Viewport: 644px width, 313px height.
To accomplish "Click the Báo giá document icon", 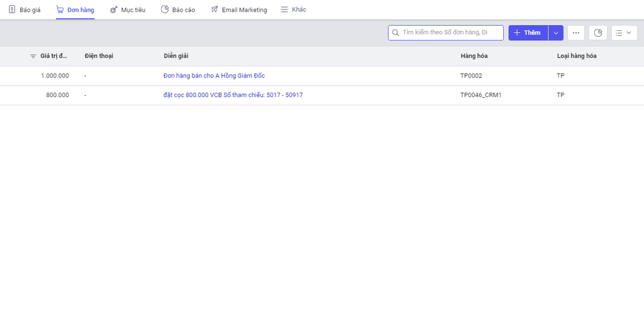I will click(12, 9).
